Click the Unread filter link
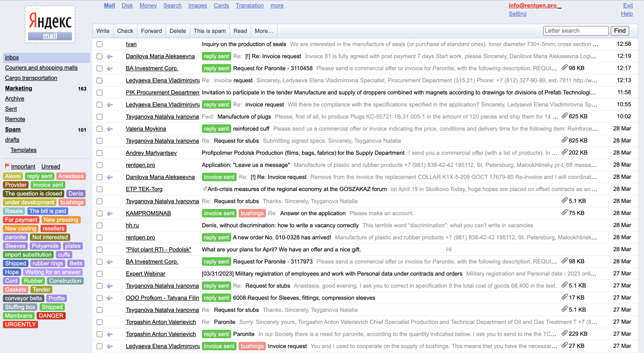The width and height of the screenshot is (644, 353). (x=51, y=167)
